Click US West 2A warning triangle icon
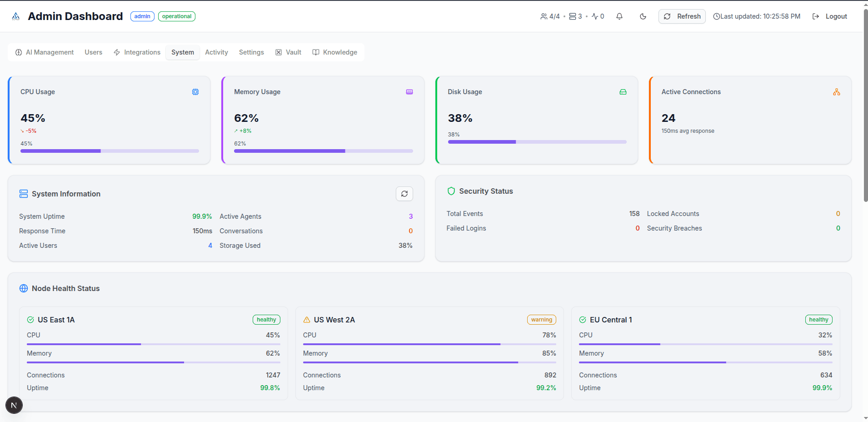The height and width of the screenshot is (422, 868). (307, 320)
